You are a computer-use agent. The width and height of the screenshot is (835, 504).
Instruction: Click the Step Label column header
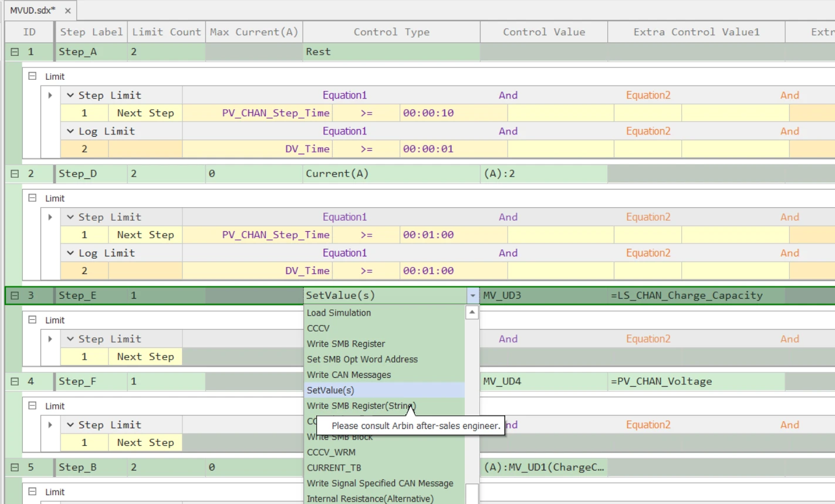click(x=91, y=32)
